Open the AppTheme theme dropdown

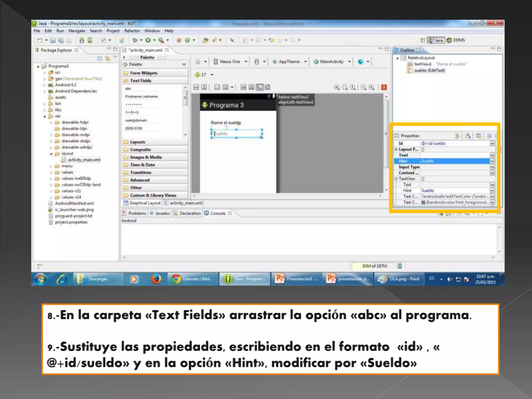tap(289, 62)
